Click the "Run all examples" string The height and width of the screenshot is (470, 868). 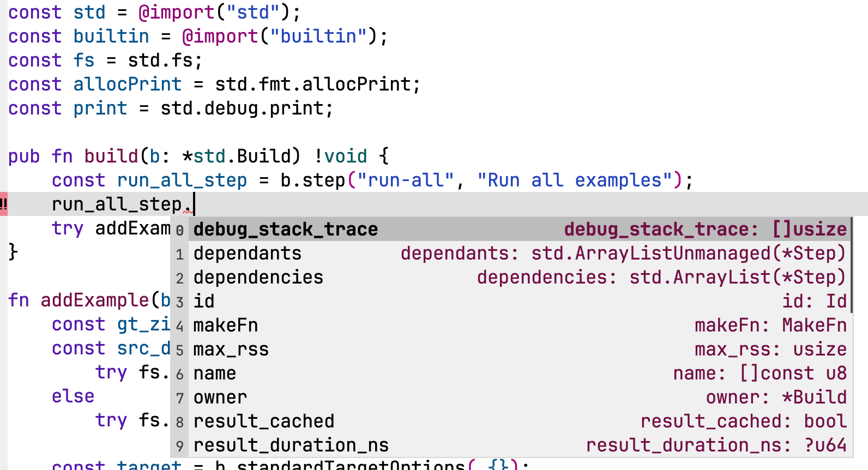coord(575,180)
